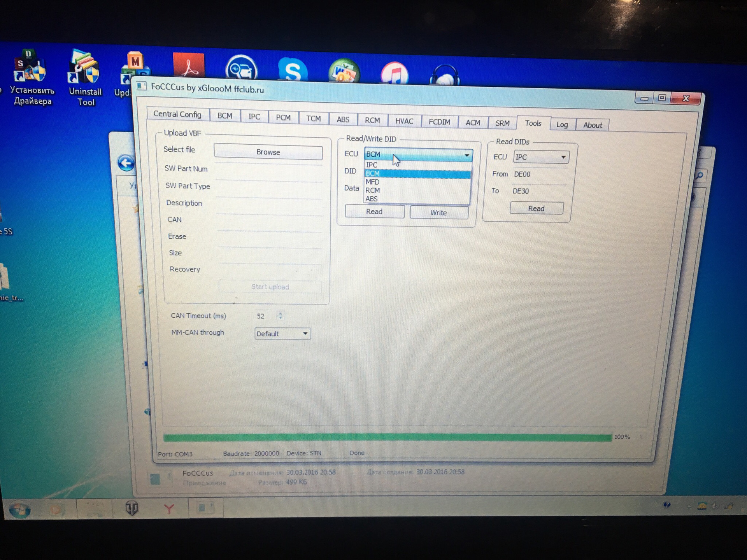Open the Central Config tab
This screenshot has height=560, width=747.
click(x=177, y=114)
